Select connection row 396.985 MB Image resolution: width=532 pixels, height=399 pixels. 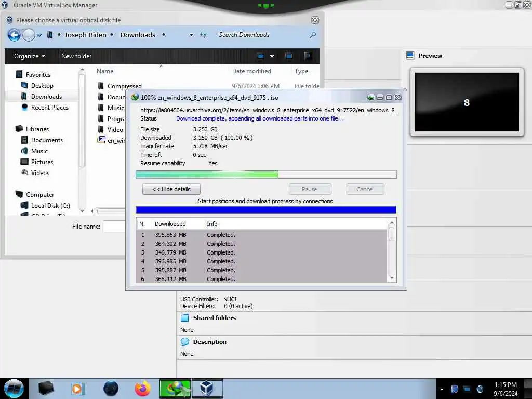[x=261, y=261]
